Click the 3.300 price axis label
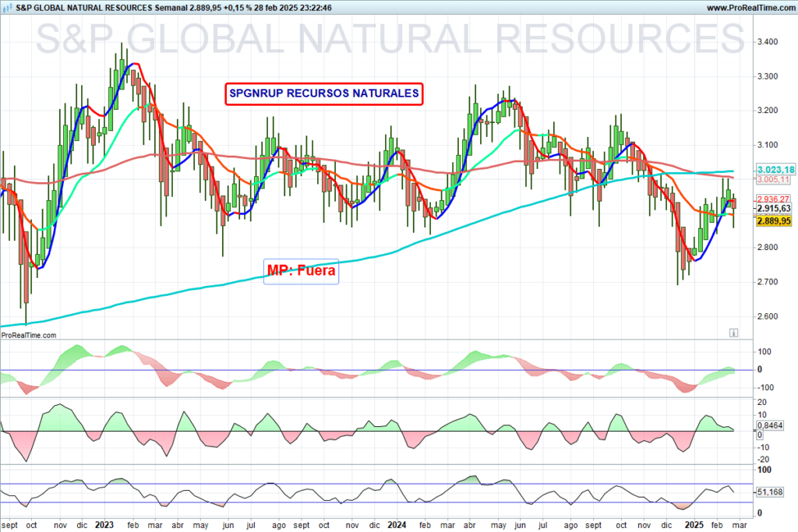The height and width of the screenshot is (532, 798). click(768, 76)
